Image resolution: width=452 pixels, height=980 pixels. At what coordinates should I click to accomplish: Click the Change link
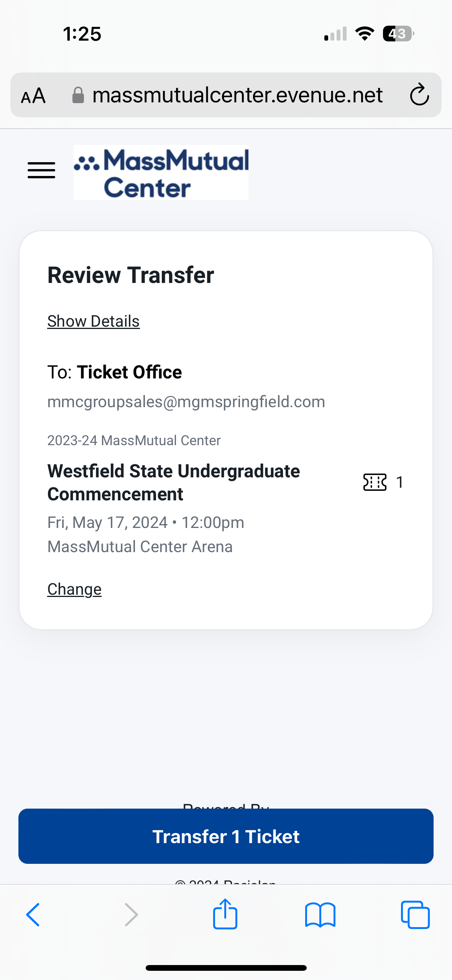(x=74, y=589)
